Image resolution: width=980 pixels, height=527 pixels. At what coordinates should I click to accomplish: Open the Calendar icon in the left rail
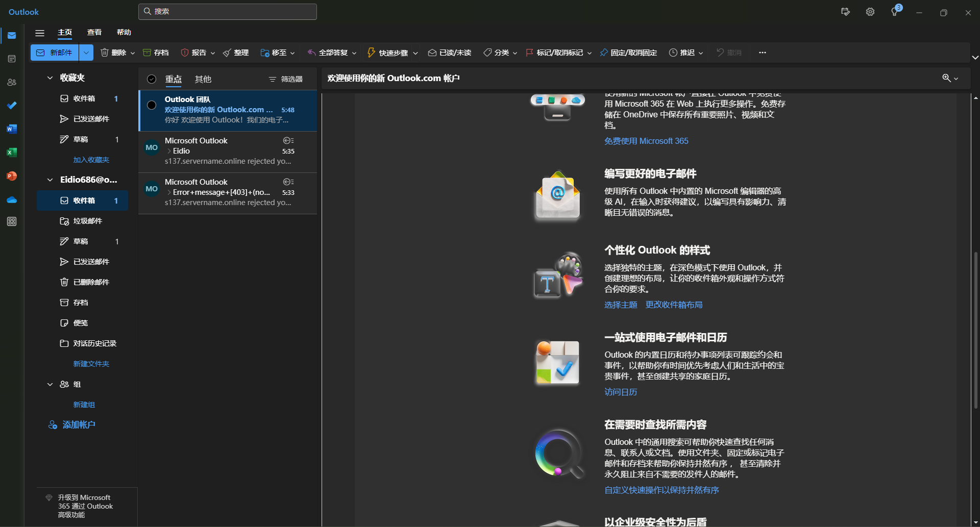(x=12, y=59)
